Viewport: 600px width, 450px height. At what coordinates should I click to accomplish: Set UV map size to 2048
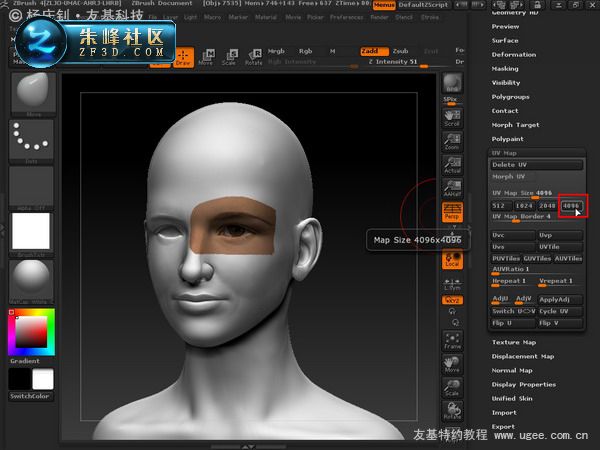pyautogui.click(x=547, y=206)
